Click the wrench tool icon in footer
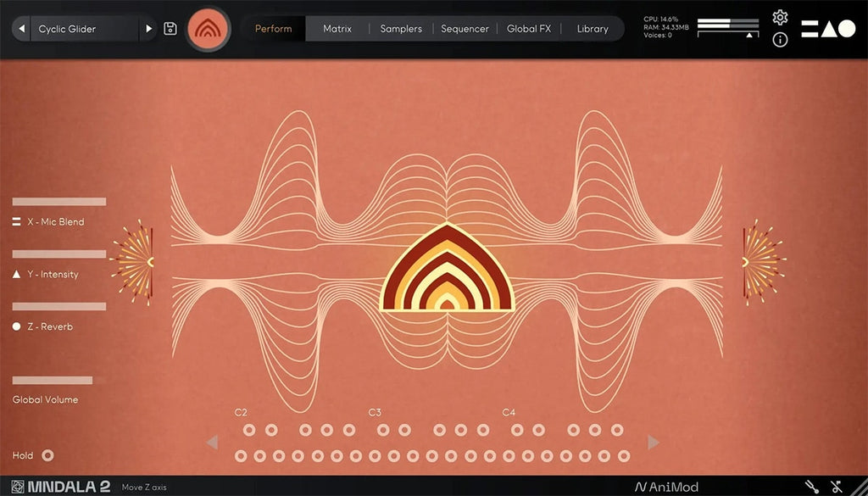 point(812,487)
